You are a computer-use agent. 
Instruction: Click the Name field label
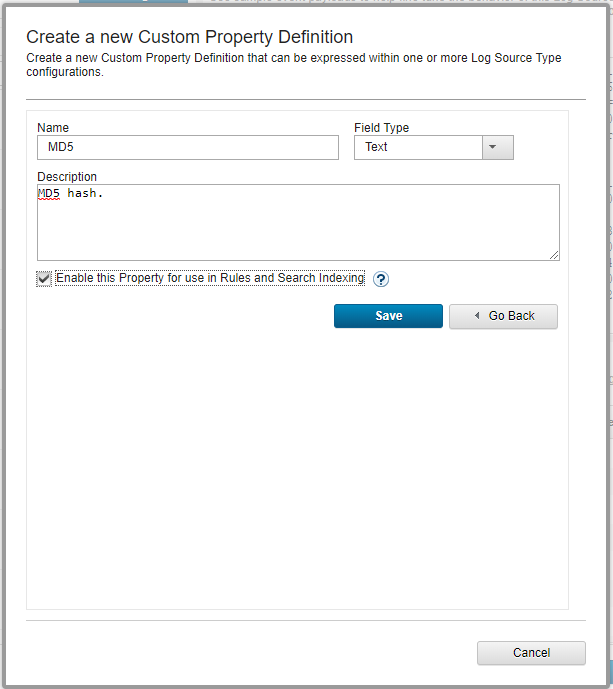tap(53, 128)
